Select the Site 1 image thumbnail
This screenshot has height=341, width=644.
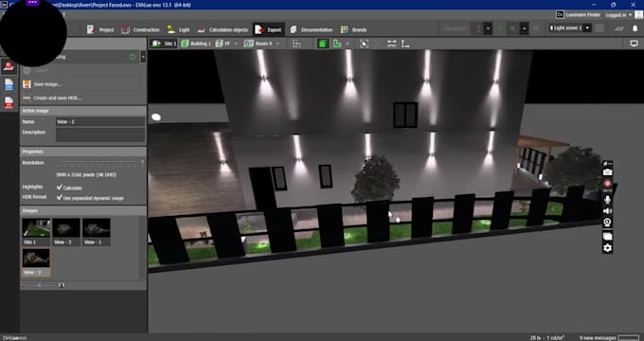click(x=36, y=232)
